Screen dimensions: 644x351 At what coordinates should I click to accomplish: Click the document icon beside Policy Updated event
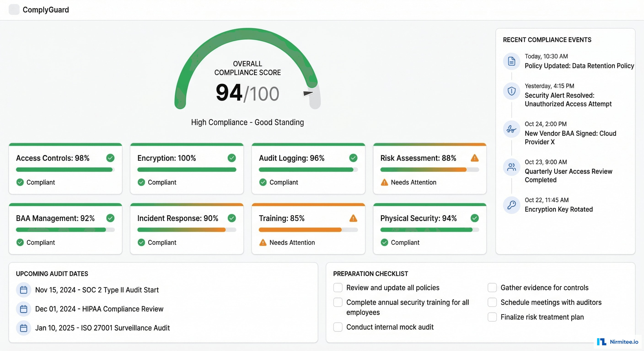coord(512,61)
